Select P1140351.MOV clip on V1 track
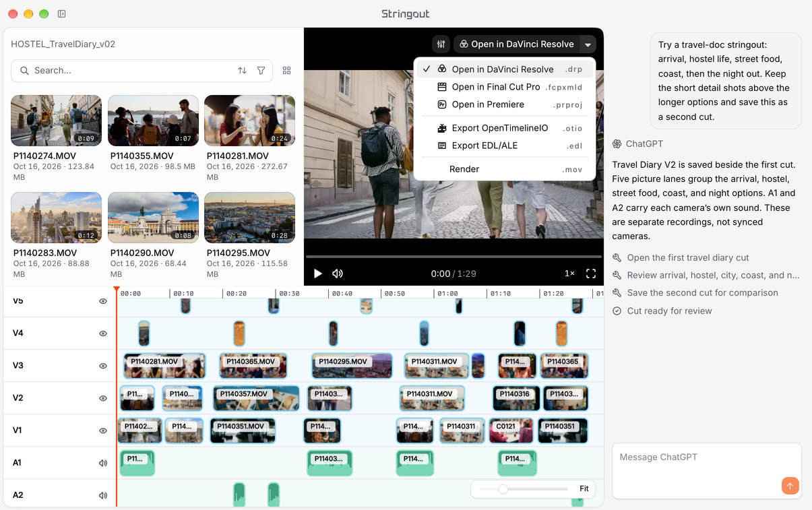812x510 pixels. coord(243,431)
